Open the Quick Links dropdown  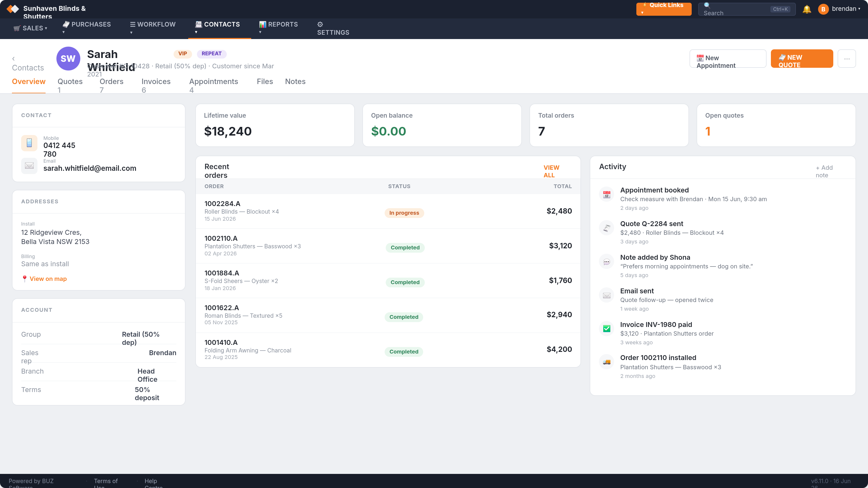pos(663,9)
